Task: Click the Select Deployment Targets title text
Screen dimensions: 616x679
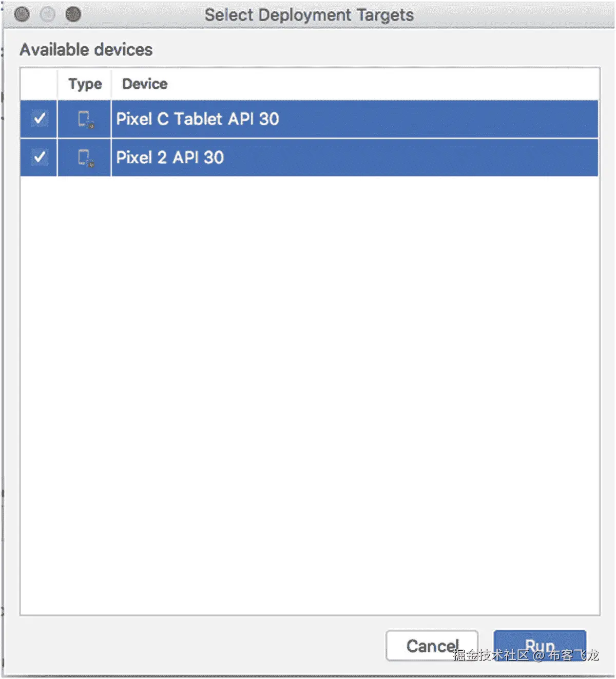Action: pyautogui.click(x=309, y=15)
